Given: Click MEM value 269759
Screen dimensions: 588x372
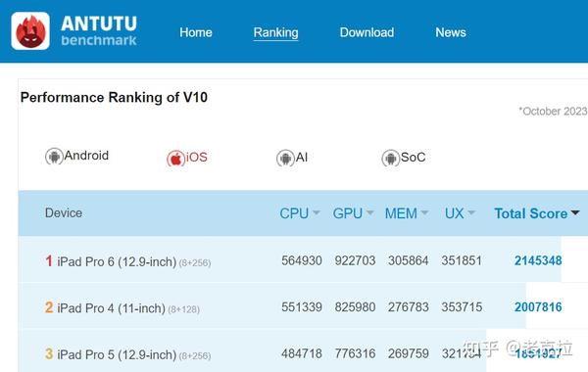Looking at the screenshot, I should click(409, 353).
